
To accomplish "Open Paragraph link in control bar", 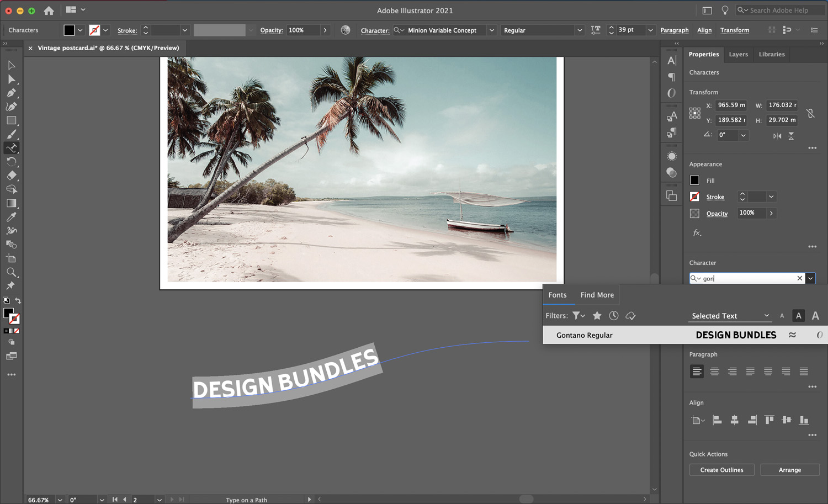I will (674, 30).
